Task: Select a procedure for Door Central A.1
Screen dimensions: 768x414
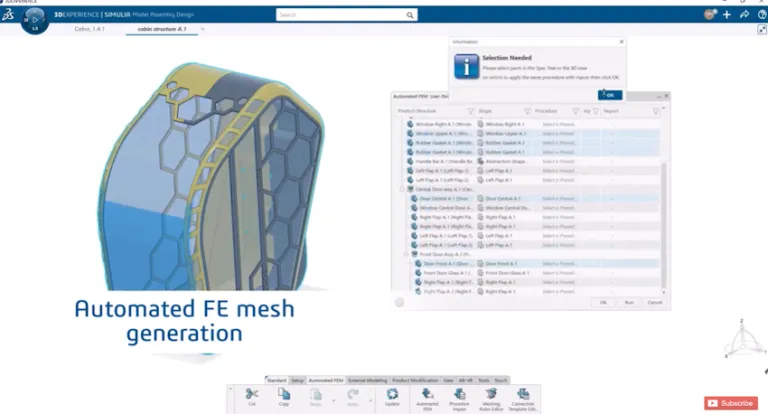Action: [x=558, y=198]
